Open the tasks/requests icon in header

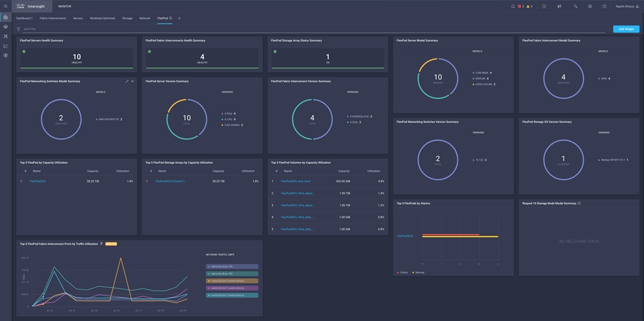[x=544, y=6]
